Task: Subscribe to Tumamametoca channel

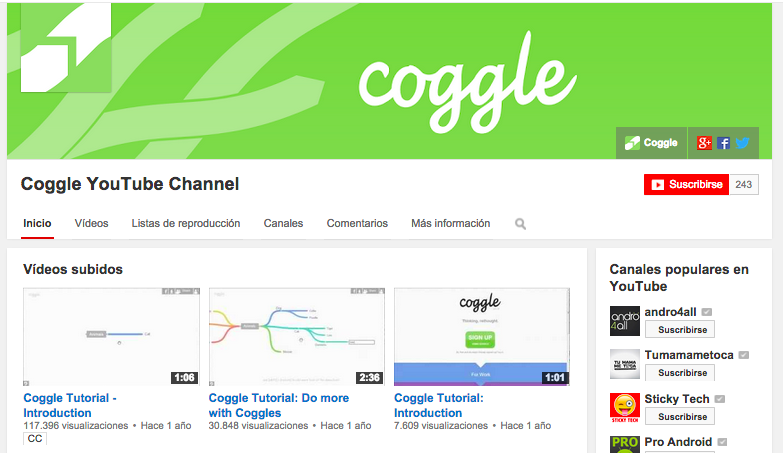Action: point(680,373)
